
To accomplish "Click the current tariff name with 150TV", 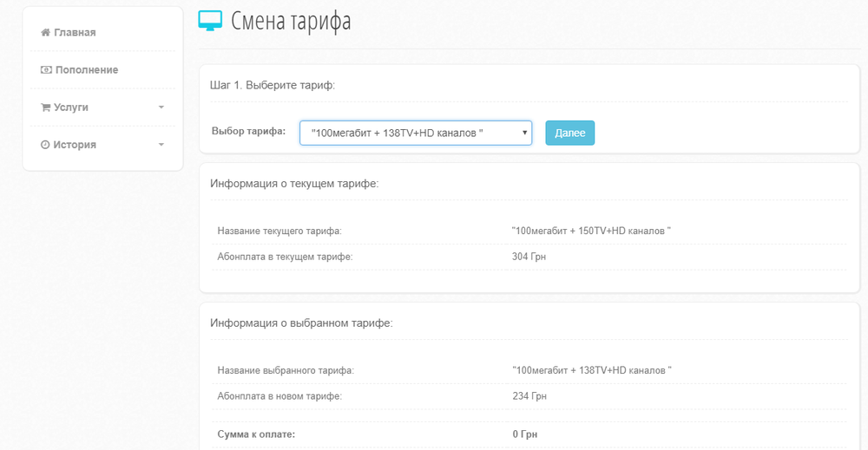I will [x=592, y=231].
